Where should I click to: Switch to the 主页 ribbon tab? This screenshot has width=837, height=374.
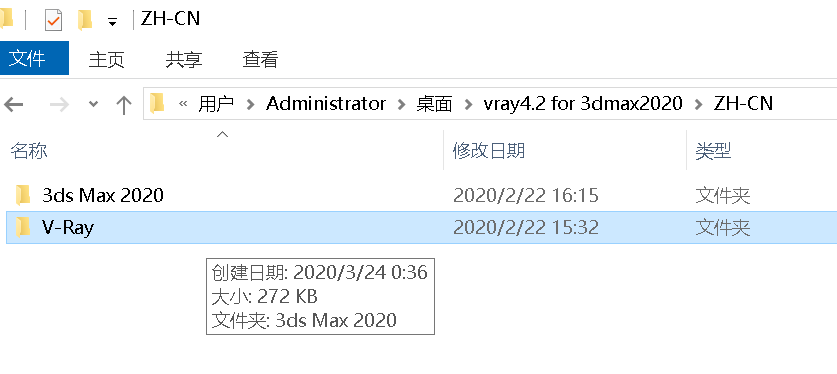coord(106,59)
